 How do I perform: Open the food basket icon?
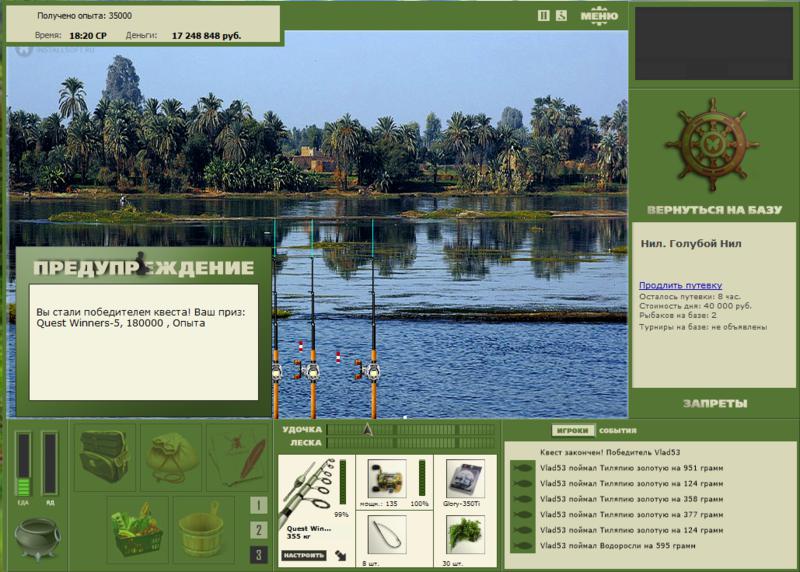click(x=138, y=529)
